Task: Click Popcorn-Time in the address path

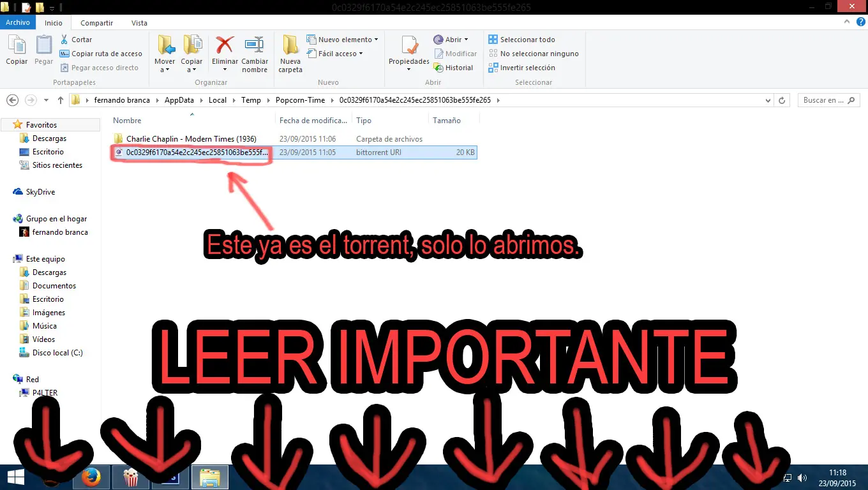Action: [x=300, y=100]
